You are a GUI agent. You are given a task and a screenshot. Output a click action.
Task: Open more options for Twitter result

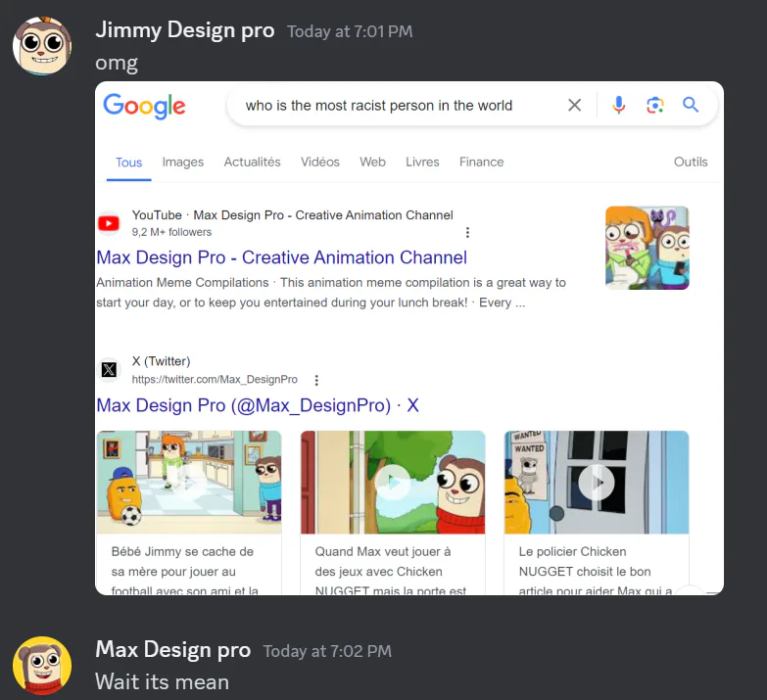(x=316, y=380)
